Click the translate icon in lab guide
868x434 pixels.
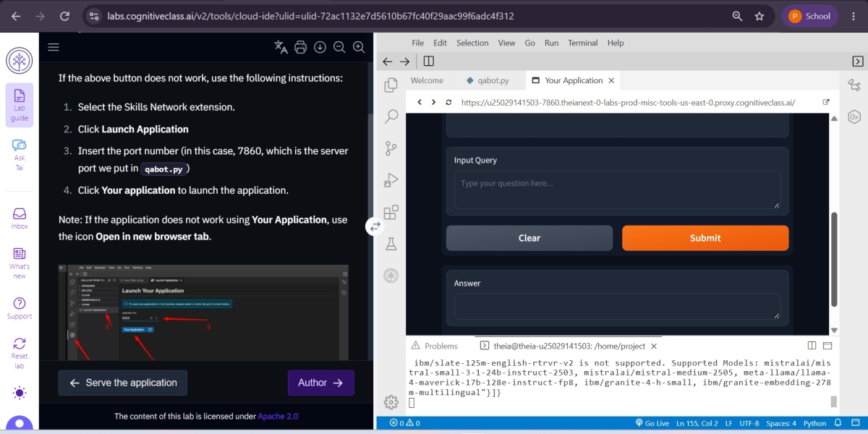point(281,48)
